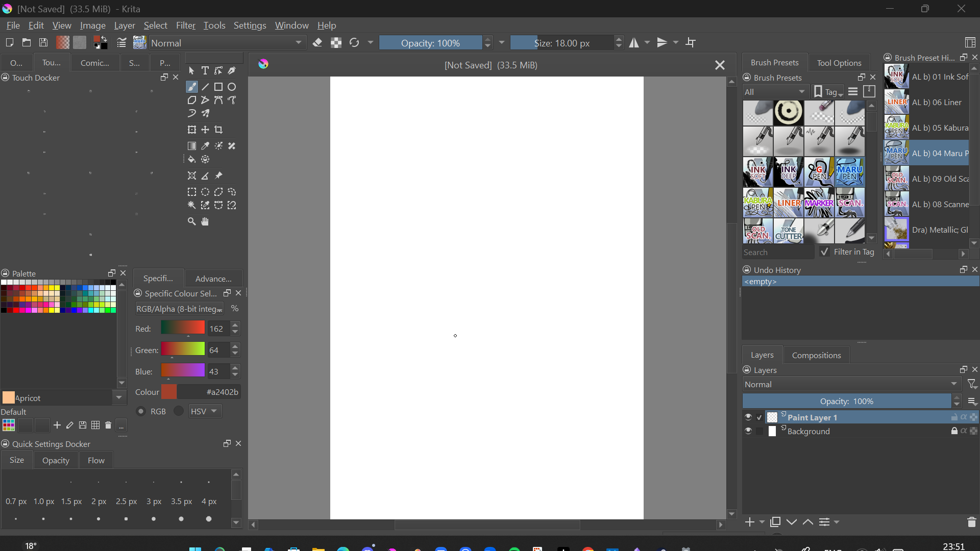The image size is (980, 551).
Task: Select the Fill bucket tool
Action: coord(192,160)
